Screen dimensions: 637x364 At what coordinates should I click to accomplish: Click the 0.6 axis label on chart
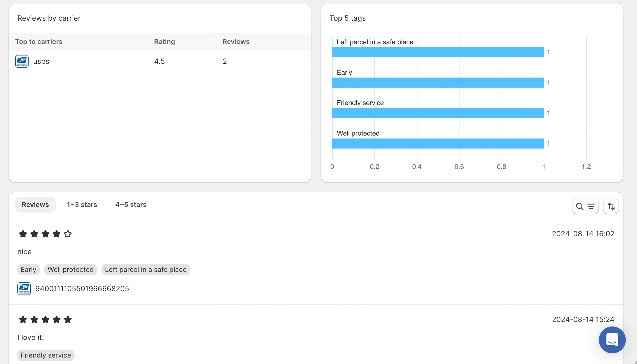coord(459,167)
